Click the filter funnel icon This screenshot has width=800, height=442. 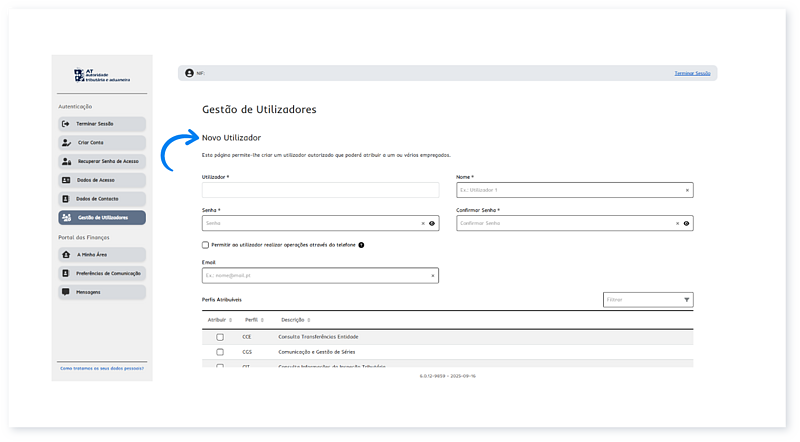point(686,299)
